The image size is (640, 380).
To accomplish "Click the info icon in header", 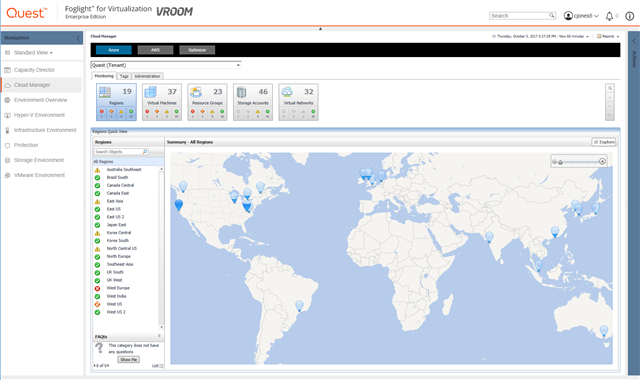I will point(630,16).
